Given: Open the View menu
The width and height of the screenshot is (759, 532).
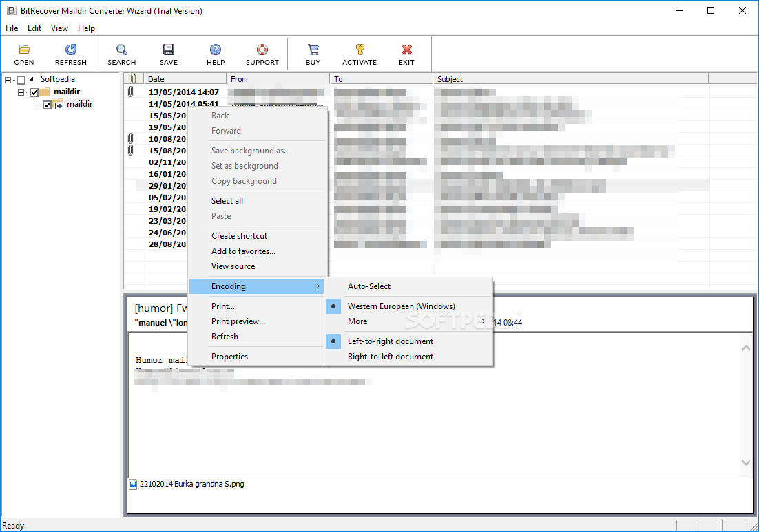Looking at the screenshot, I should (59, 28).
